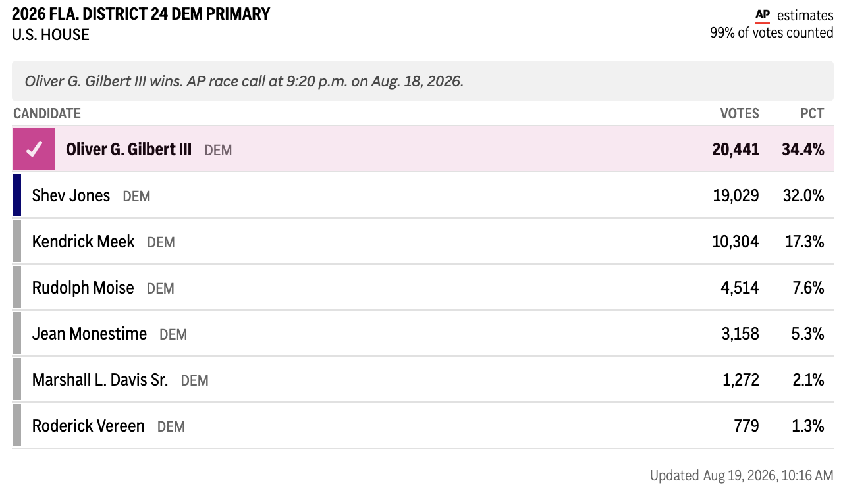
Task: Select the Kendrick Meek candidate name
Action: click(83, 242)
